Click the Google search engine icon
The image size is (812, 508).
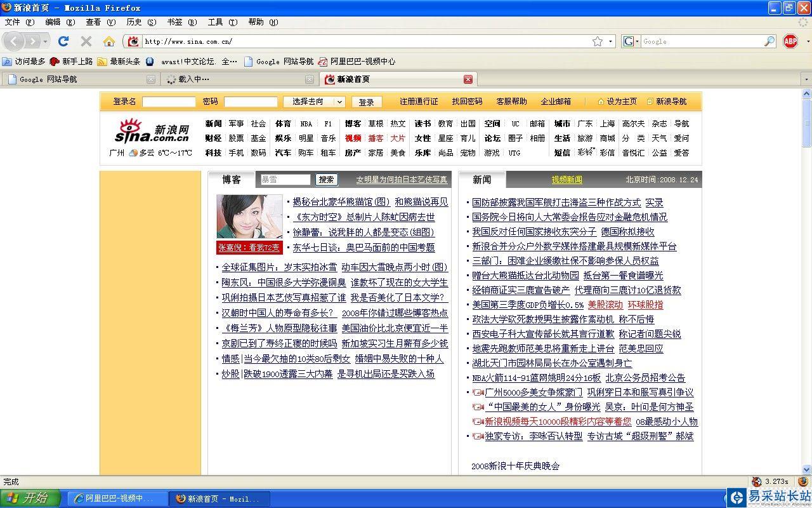coord(629,41)
